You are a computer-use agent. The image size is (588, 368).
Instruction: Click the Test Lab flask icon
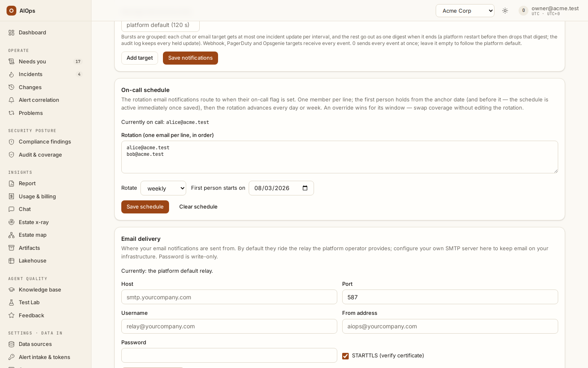(11, 303)
